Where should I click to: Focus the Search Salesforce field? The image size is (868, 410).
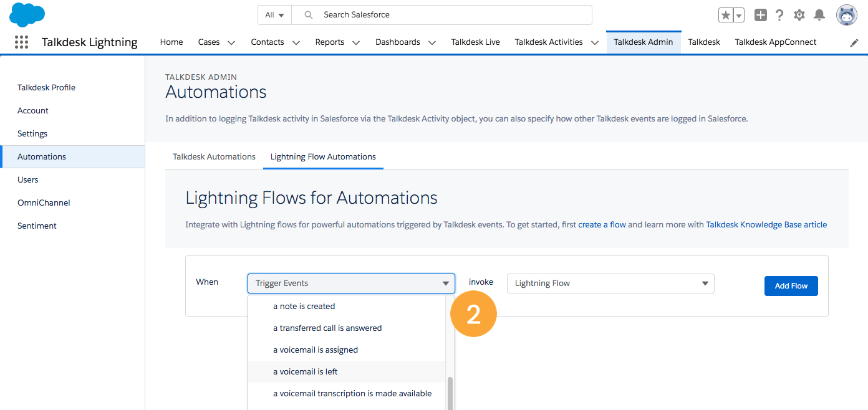441,15
